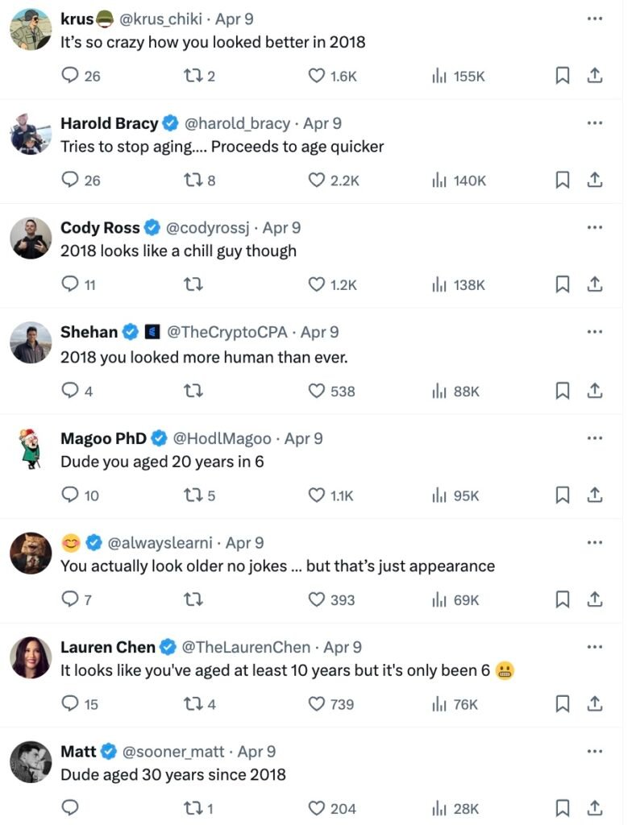644x825 pixels.
Task: Open the Apr 9 timestamp on Shehan's tweet
Action: coord(319,332)
